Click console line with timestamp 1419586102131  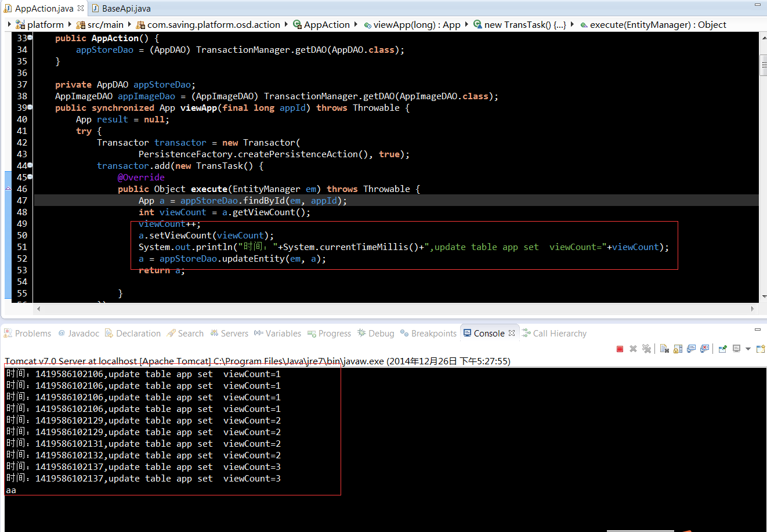point(143,444)
